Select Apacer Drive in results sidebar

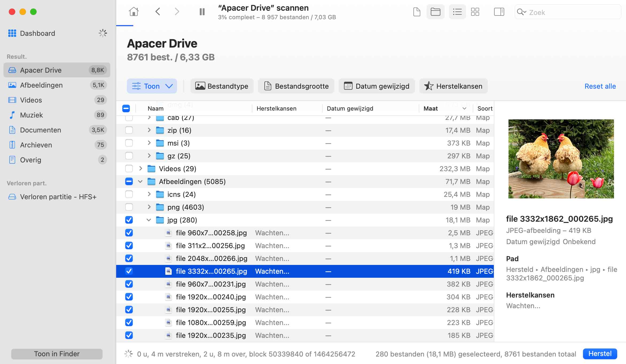pyautogui.click(x=57, y=70)
